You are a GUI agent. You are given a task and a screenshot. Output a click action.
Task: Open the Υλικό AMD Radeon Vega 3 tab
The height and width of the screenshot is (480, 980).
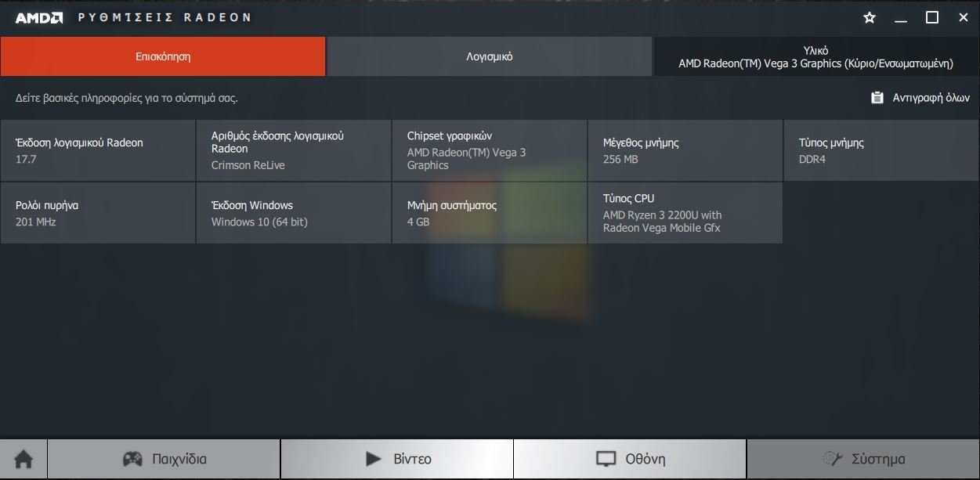pos(816,56)
